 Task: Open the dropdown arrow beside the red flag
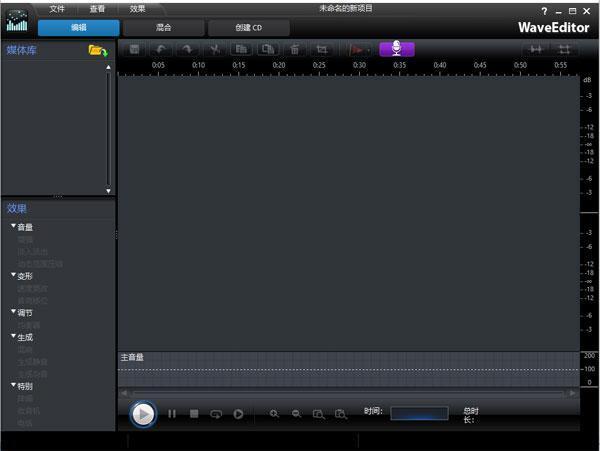tap(368, 50)
